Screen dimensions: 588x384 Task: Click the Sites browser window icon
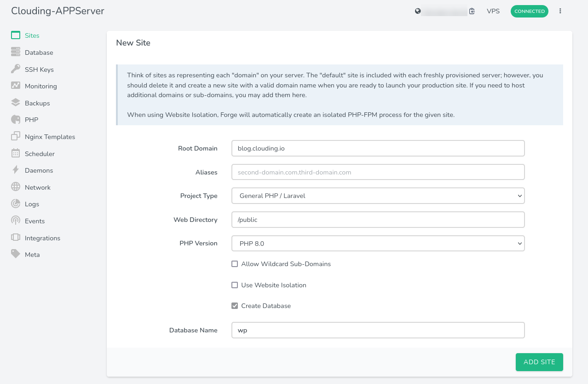(x=16, y=35)
